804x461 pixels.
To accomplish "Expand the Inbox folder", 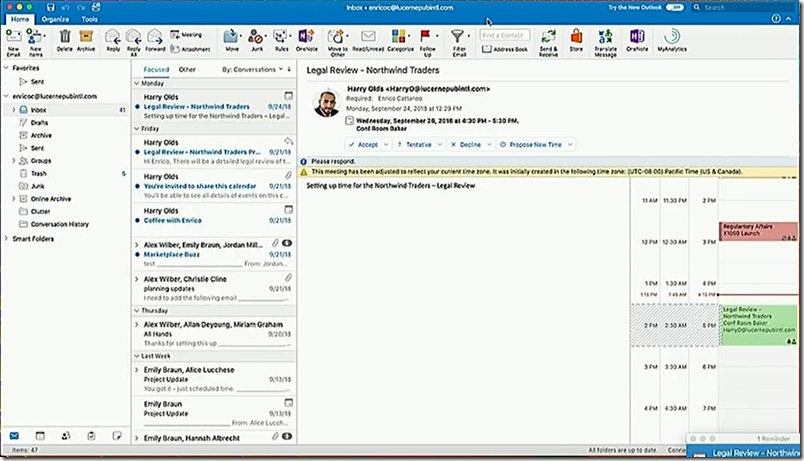I will click(x=14, y=110).
